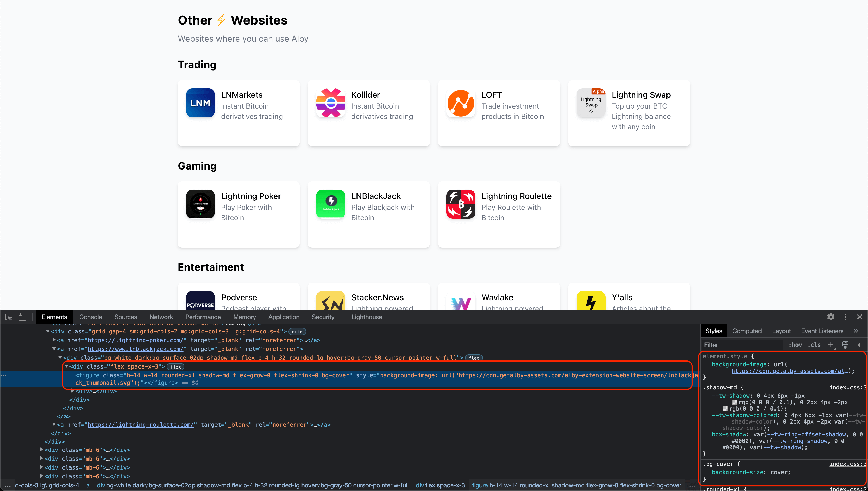Expand the lightning-poker.com anchor node
Image resolution: width=868 pixels, height=491 pixels.
pos(54,340)
